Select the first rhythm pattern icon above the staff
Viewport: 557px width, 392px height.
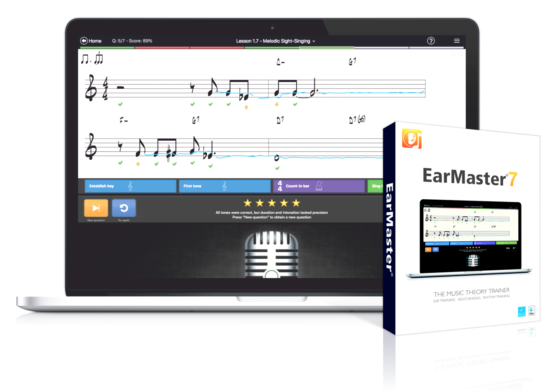coord(85,59)
